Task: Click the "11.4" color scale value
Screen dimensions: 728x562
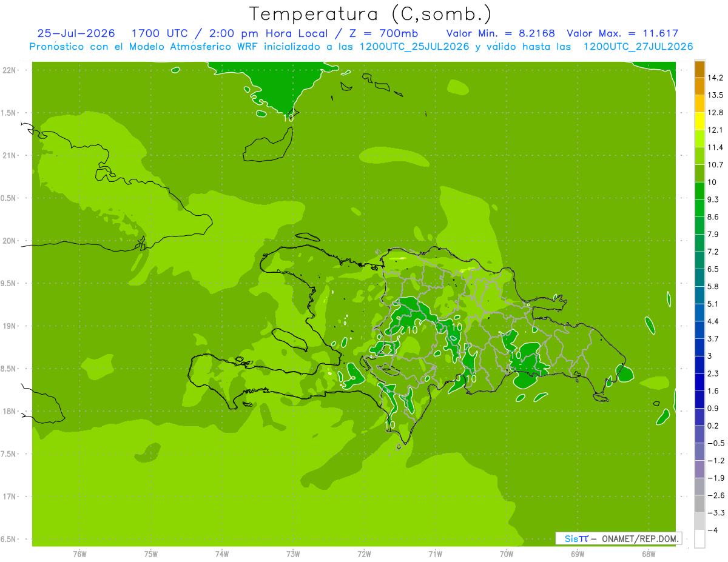Action: [x=716, y=147]
